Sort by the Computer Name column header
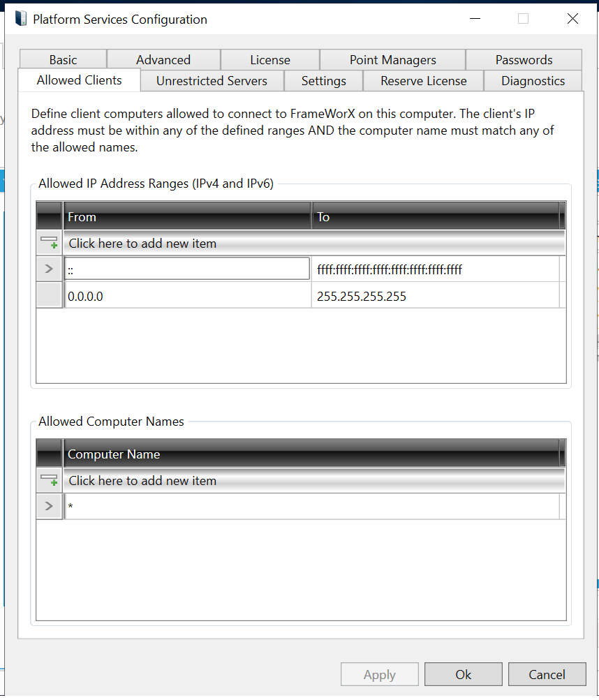This screenshot has height=700, width=599. click(311, 454)
